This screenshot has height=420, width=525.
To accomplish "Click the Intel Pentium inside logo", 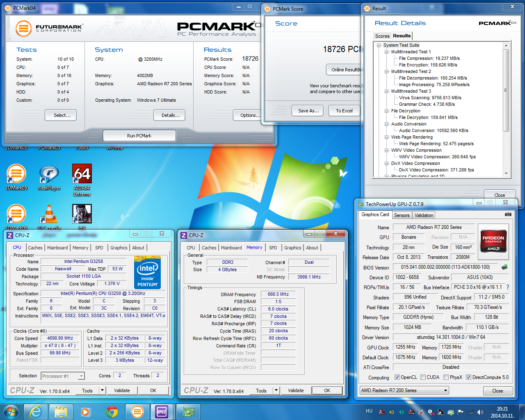I will click(147, 272).
